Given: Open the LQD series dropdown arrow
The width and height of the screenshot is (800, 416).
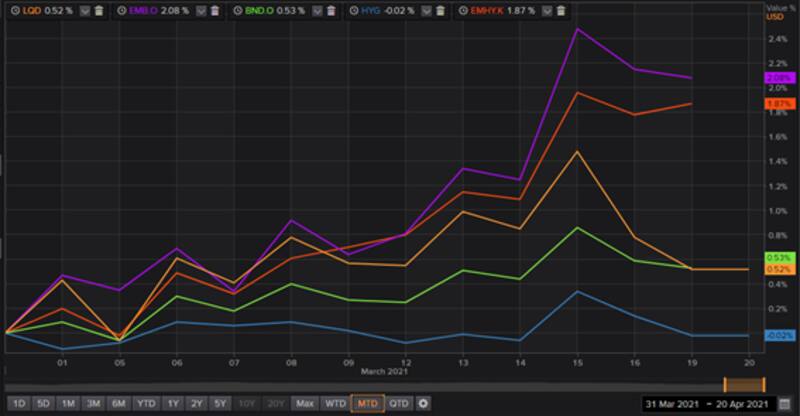Looking at the screenshot, I should [x=83, y=10].
